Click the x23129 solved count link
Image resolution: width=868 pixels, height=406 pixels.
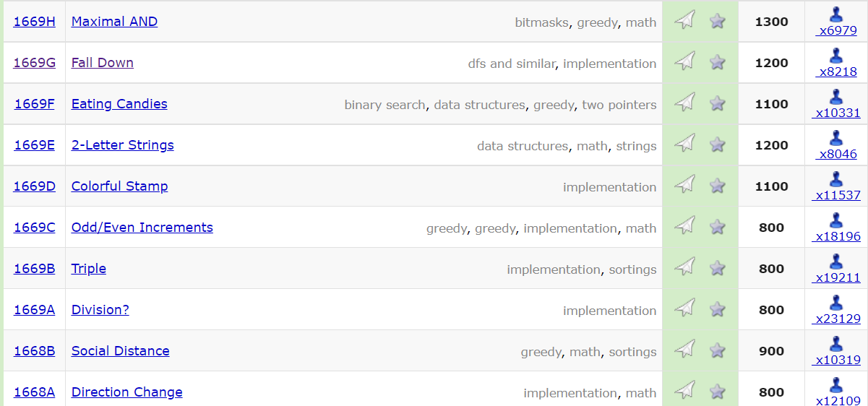(x=837, y=319)
